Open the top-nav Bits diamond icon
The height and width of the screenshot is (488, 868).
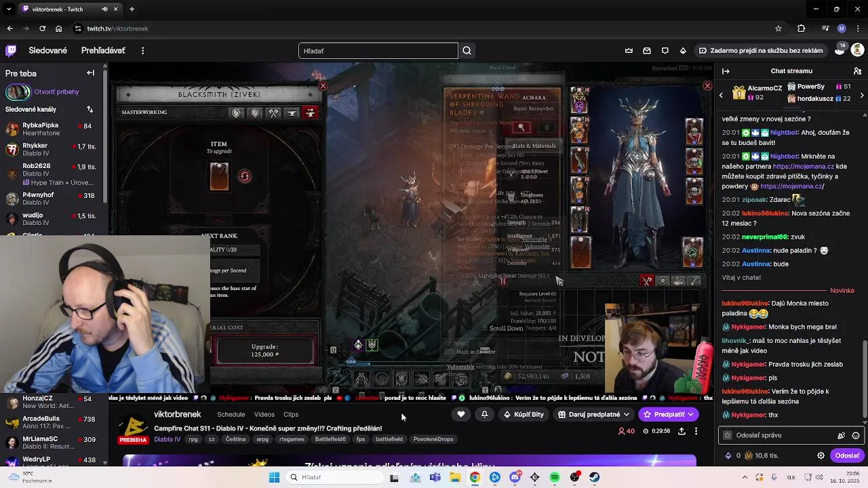[x=683, y=50]
